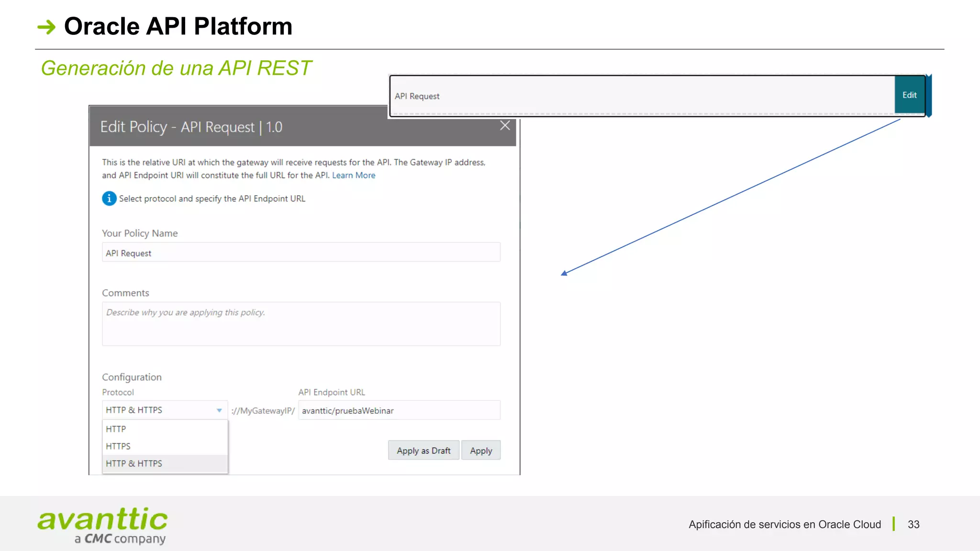Click the Configuration heading
The height and width of the screenshot is (551, 980).
coord(132,377)
